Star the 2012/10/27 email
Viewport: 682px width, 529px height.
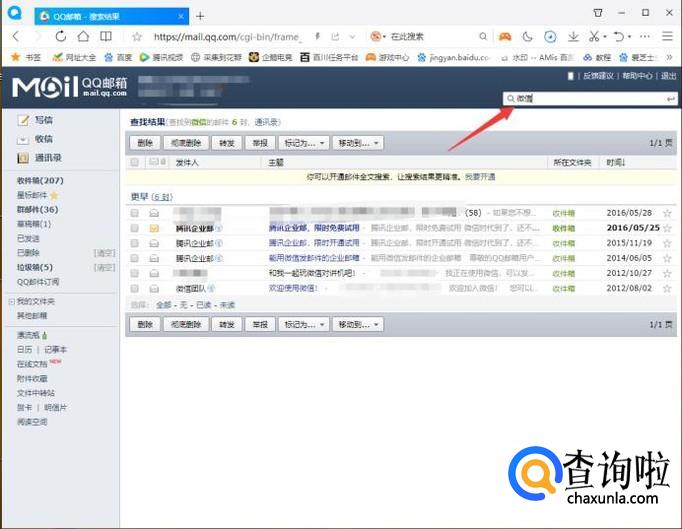(x=667, y=274)
